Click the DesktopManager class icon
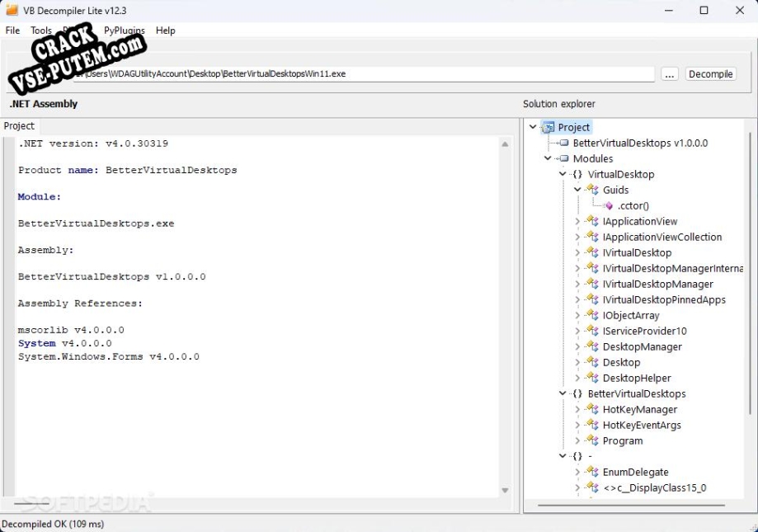The width and height of the screenshot is (758, 532). [593, 346]
